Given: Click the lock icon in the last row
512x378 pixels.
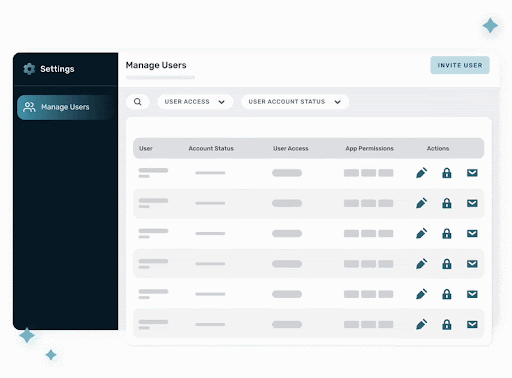Looking at the screenshot, I should coord(447,324).
